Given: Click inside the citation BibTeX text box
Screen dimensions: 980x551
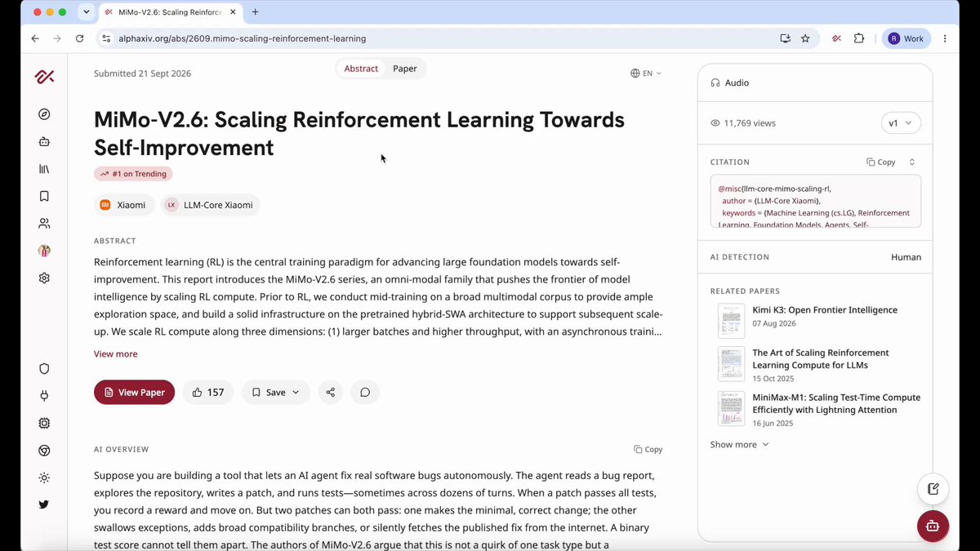Looking at the screenshot, I should (x=815, y=201).
